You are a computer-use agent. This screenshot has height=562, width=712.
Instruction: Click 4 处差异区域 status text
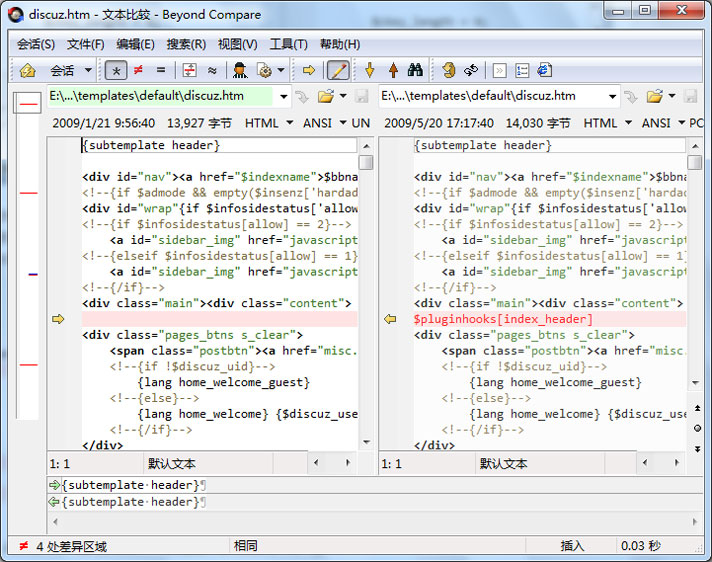click(71, 546)
